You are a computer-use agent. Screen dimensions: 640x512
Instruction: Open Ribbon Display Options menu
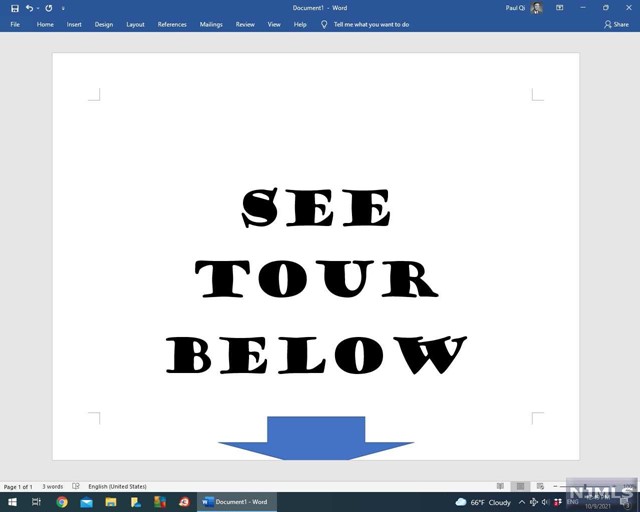pos(559,8)
